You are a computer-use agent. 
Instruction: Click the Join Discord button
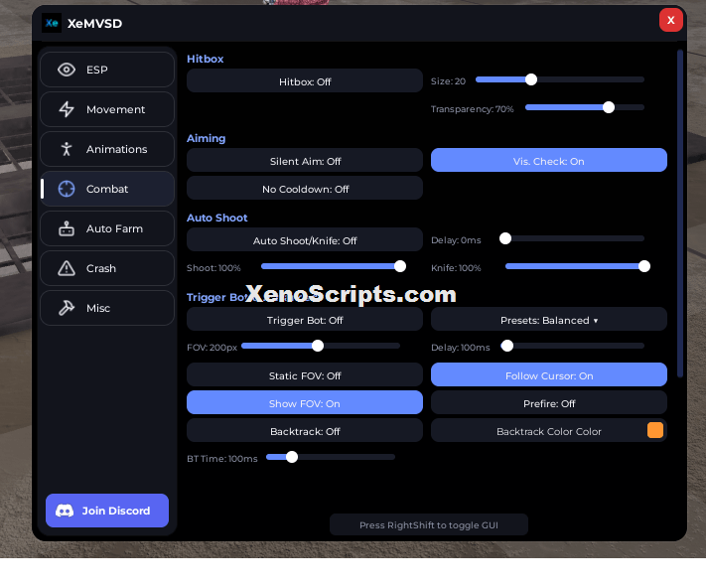107,511
